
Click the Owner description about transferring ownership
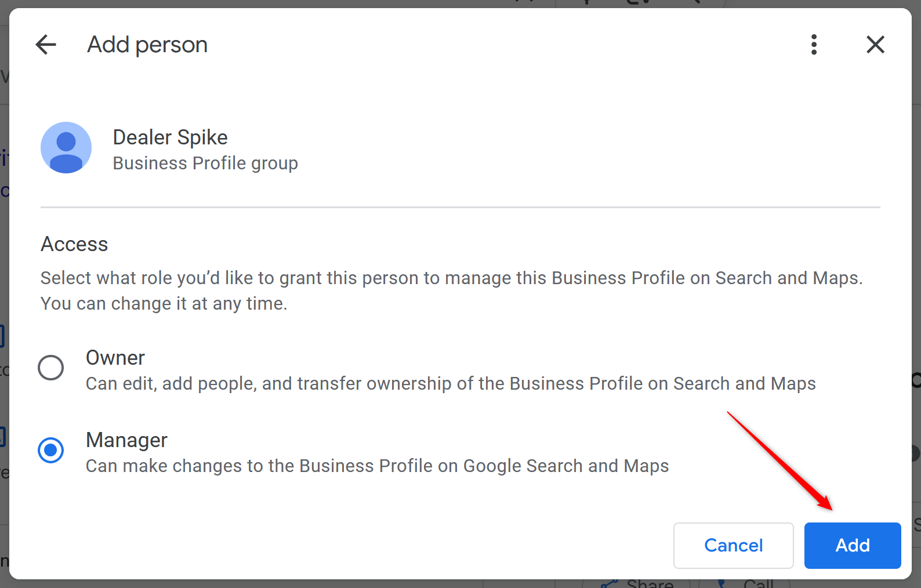click(x=451, y=384)
